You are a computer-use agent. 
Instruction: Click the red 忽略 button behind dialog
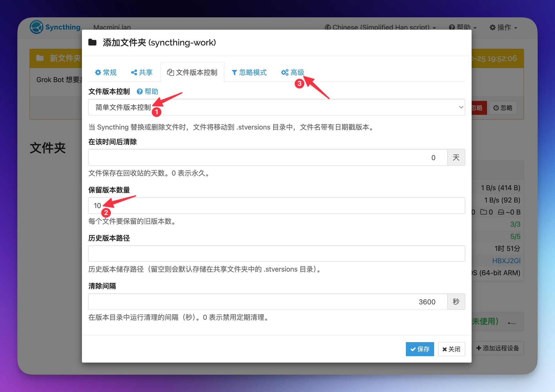pyautogui.click(x=479, y=108)
